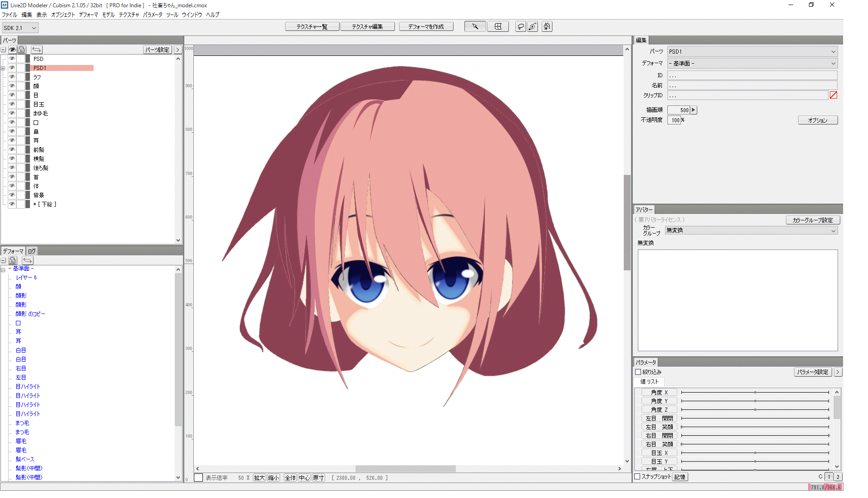
Task: Click the 左目 開閉 parameter slider
Action: [x=755, y=418]
